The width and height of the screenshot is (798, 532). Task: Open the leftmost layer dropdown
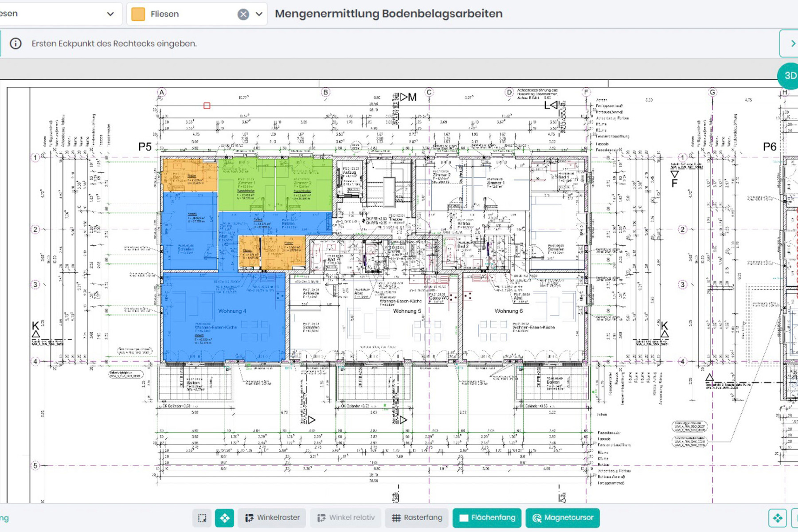click(x=110, y=14)
